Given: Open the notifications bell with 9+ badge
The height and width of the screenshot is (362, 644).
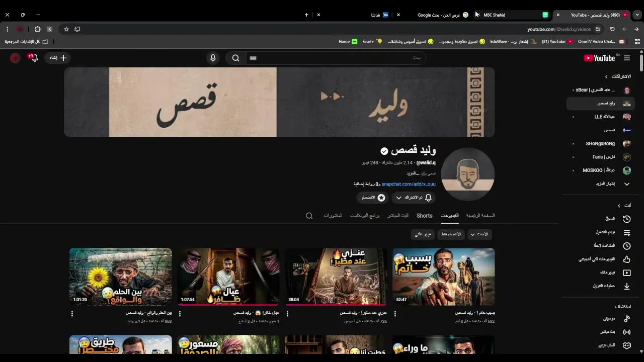Looking at the screenshot, I should pos(33,58).
